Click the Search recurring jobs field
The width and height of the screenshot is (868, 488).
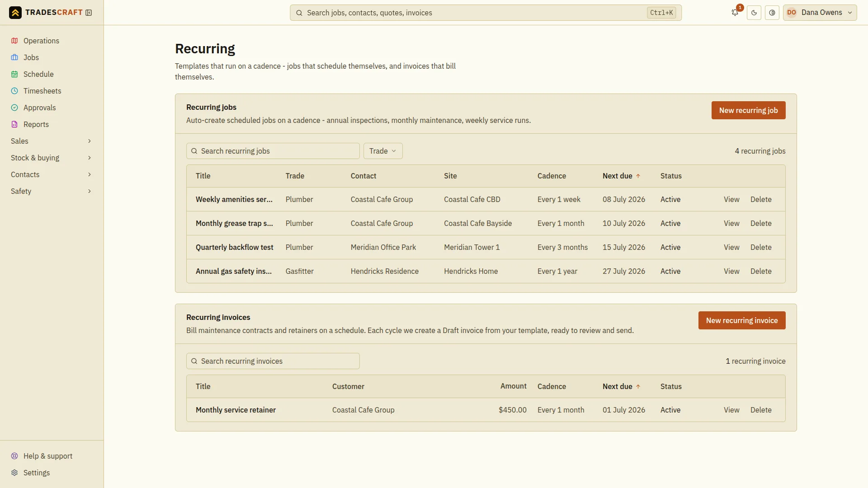click(x=273, y=151)
